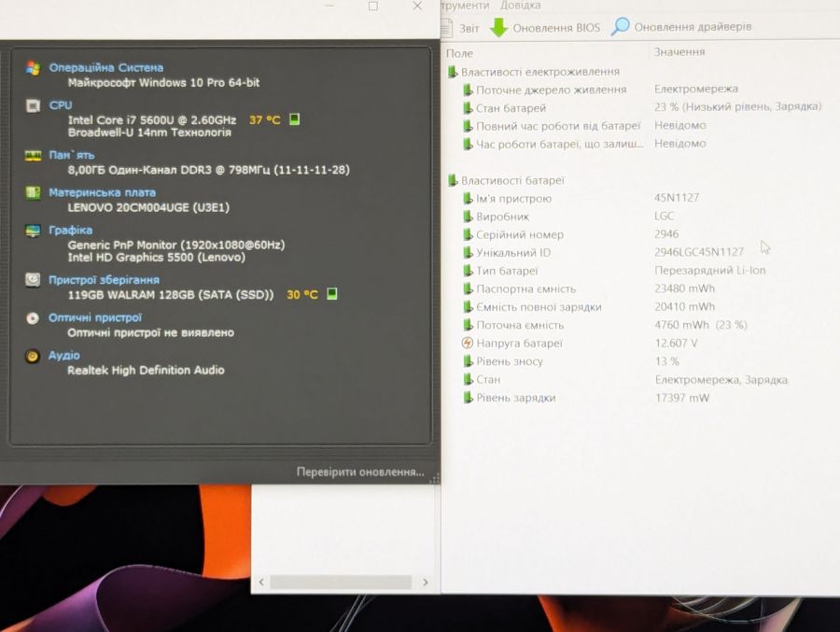Click the battery icon beside Виробник
This screenshot has width=840, height=632.
pos(468,217)
